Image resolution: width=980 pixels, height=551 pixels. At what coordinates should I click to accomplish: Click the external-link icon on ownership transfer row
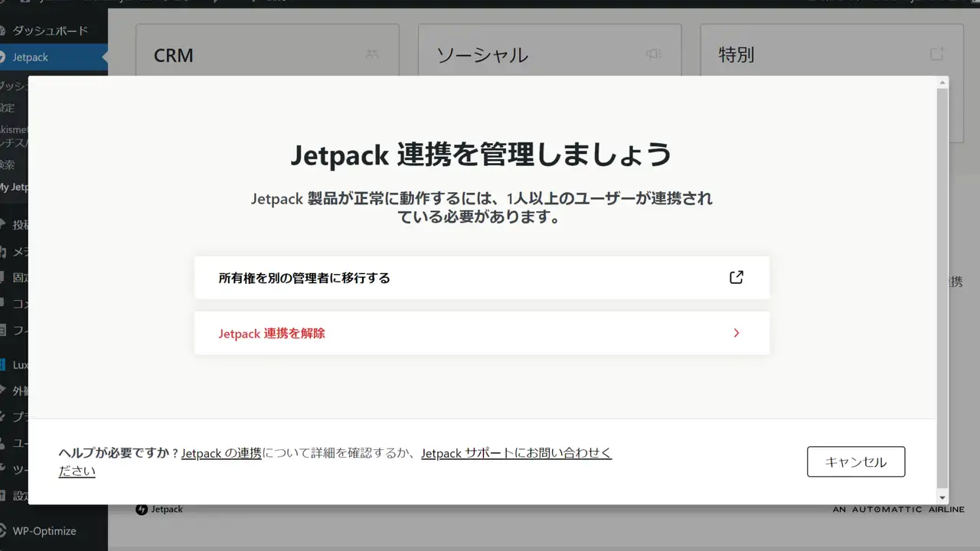click(736, 278)
